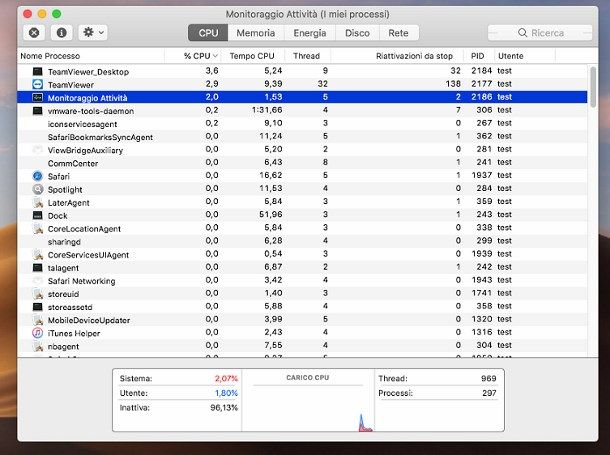Image resolution: width=610 pixels, height=455 pixels.
Task: Switch to the Disco tab
Action: (x=357, y=33)
